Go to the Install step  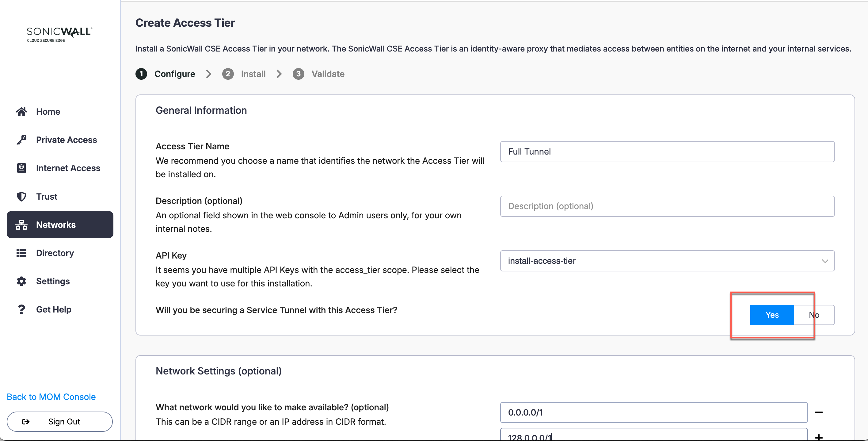coord(253,74)
